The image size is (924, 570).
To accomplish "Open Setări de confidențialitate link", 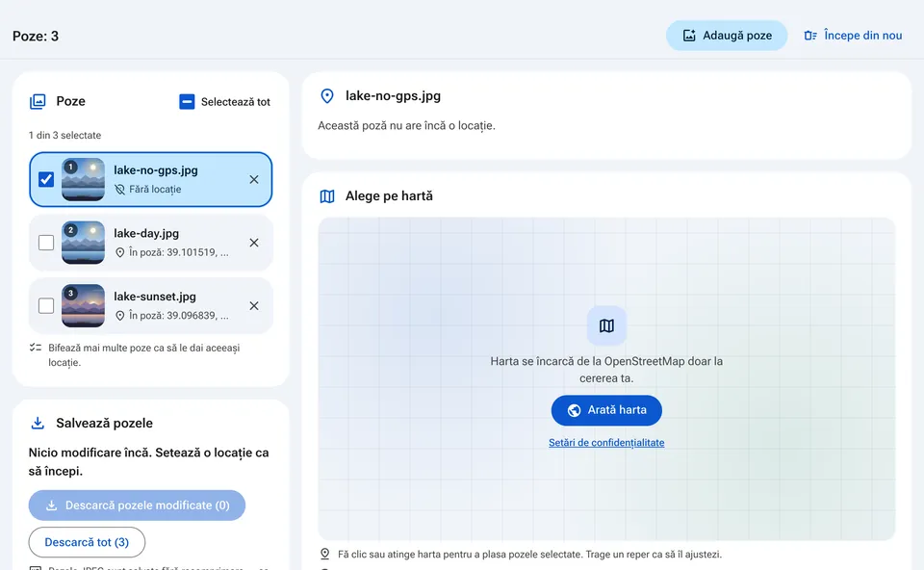I will click(x=606, y=443).
